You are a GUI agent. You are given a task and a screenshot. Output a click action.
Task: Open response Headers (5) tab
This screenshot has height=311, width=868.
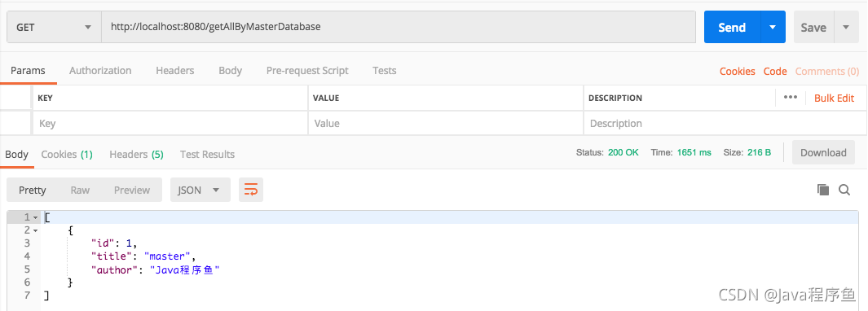(136, 155)
